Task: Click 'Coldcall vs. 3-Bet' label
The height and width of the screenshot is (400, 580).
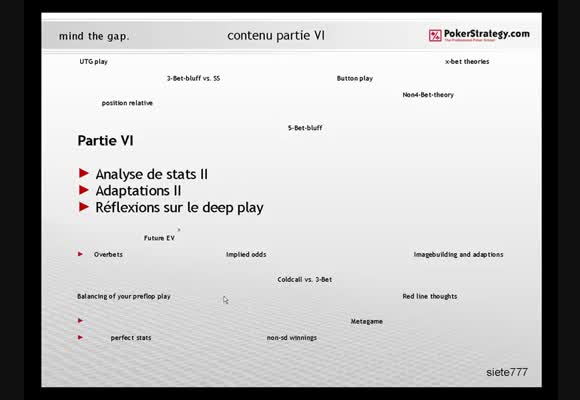Action: coord(305,279)
